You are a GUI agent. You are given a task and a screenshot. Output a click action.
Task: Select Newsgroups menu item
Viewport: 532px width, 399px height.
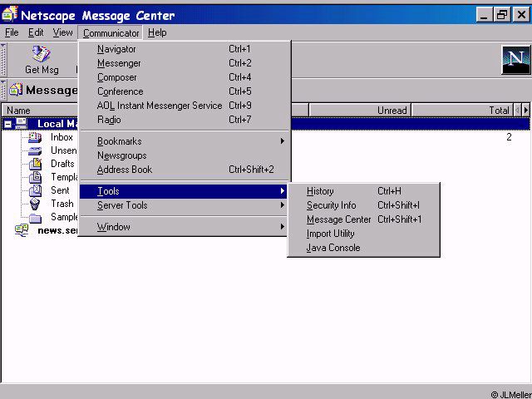tap(185, 155)
